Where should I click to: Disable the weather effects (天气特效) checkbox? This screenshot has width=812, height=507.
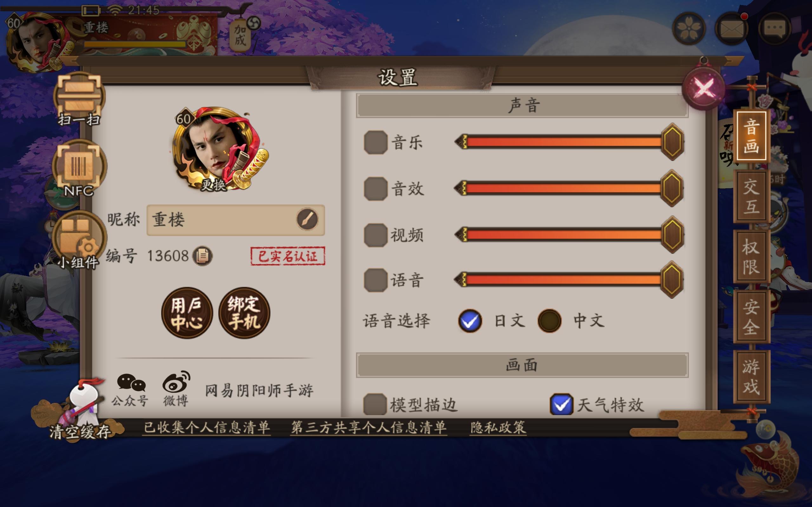tap(561, 404)
